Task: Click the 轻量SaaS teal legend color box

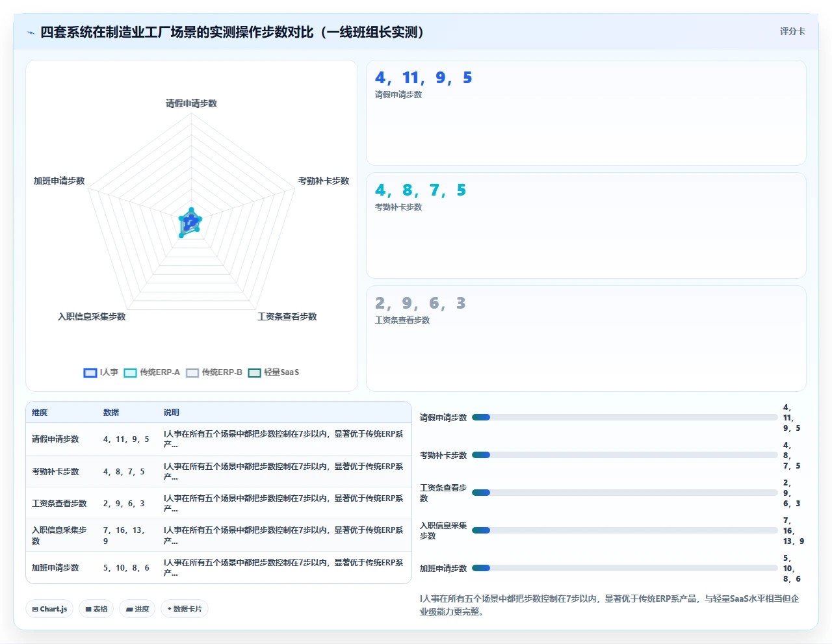Action: (x=255, y=372)
